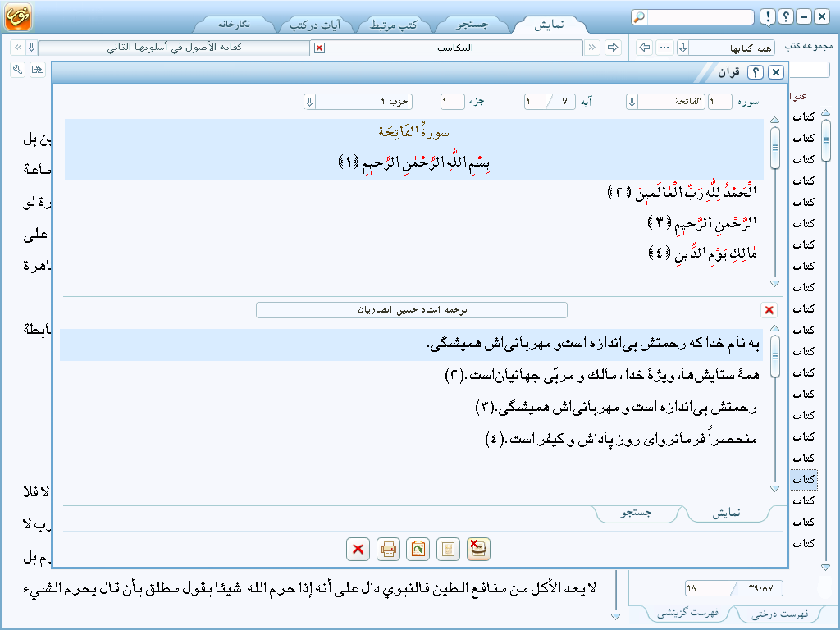Click down arrow of Arabic verses scrollbar
Screen dimensions: 840x630
tap(774, 283)
